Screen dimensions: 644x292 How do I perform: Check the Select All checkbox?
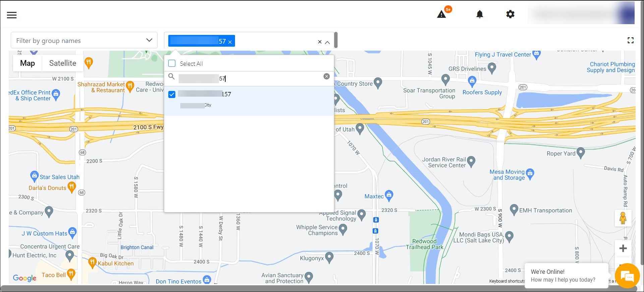coord(172,63)
